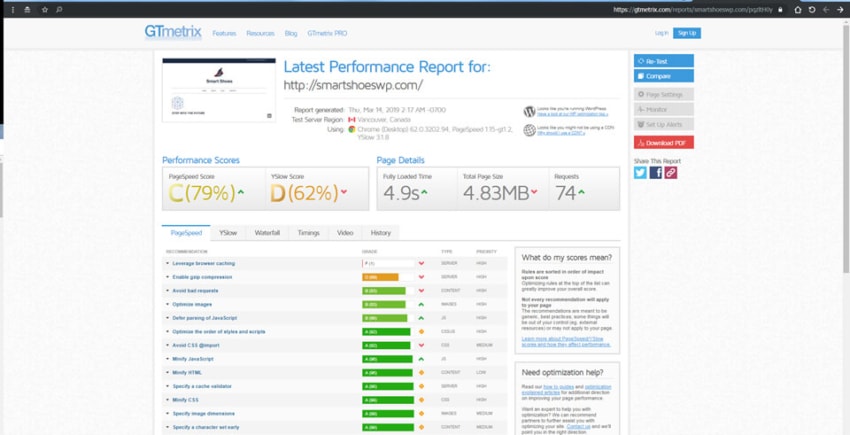
Task: Expand the Avoid bad requests arrow
Action: pos(168,291)
